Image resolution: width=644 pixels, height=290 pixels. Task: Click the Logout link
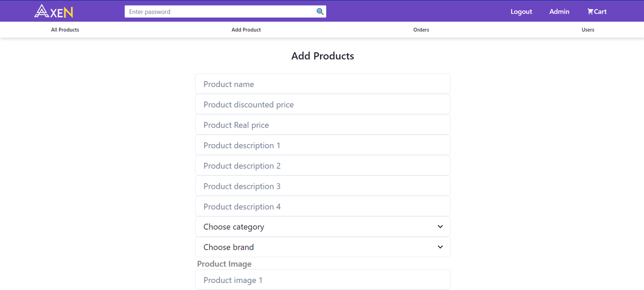(521, 12)
